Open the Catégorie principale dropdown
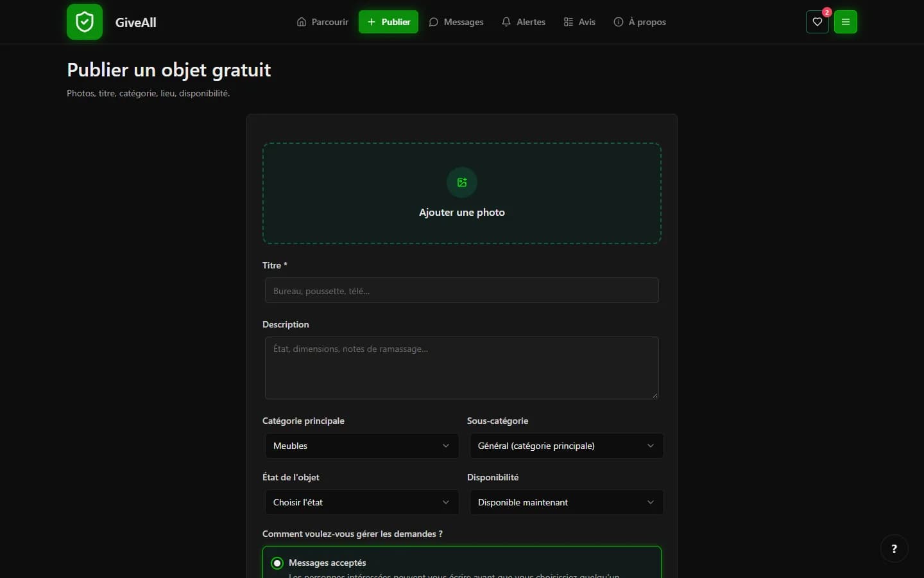Screen dimensions: 924x578 (x=362, y=446)
